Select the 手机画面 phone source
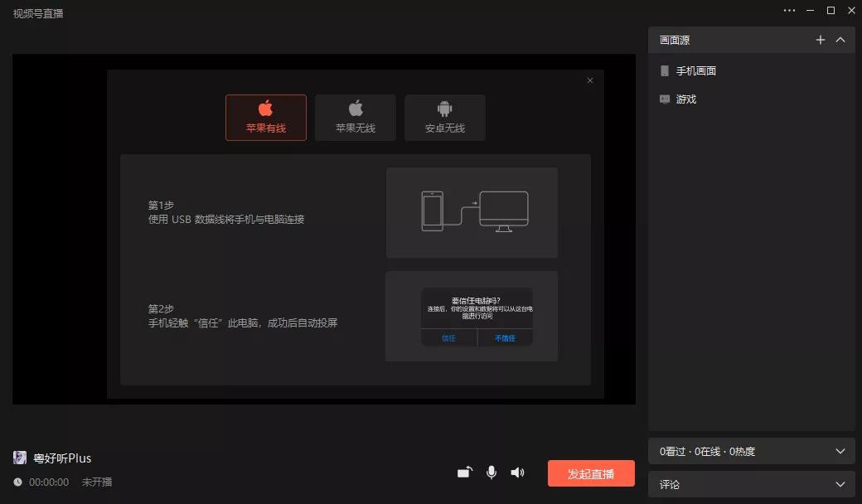Viewport: 862px width, 504px height. point(696,70)
